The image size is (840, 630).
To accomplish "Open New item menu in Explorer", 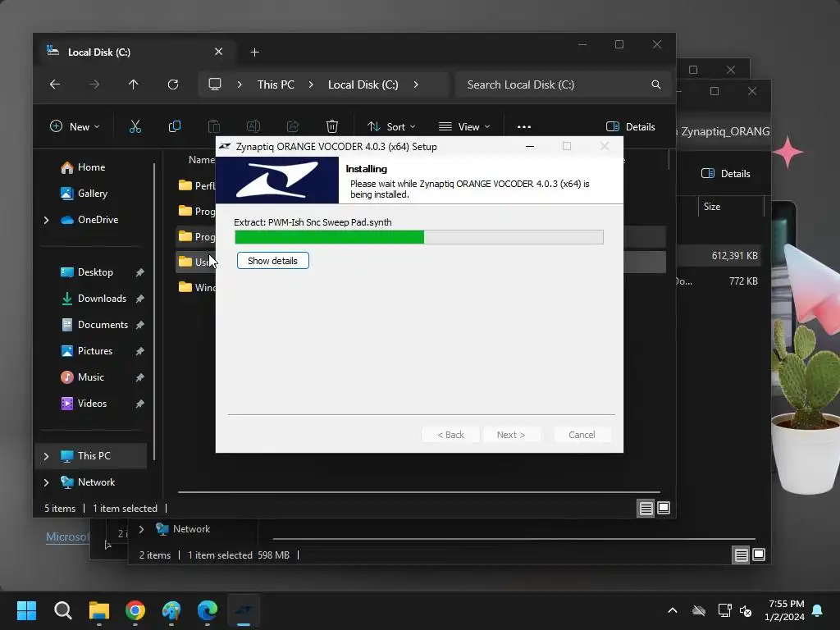I will tap(75, 126).
